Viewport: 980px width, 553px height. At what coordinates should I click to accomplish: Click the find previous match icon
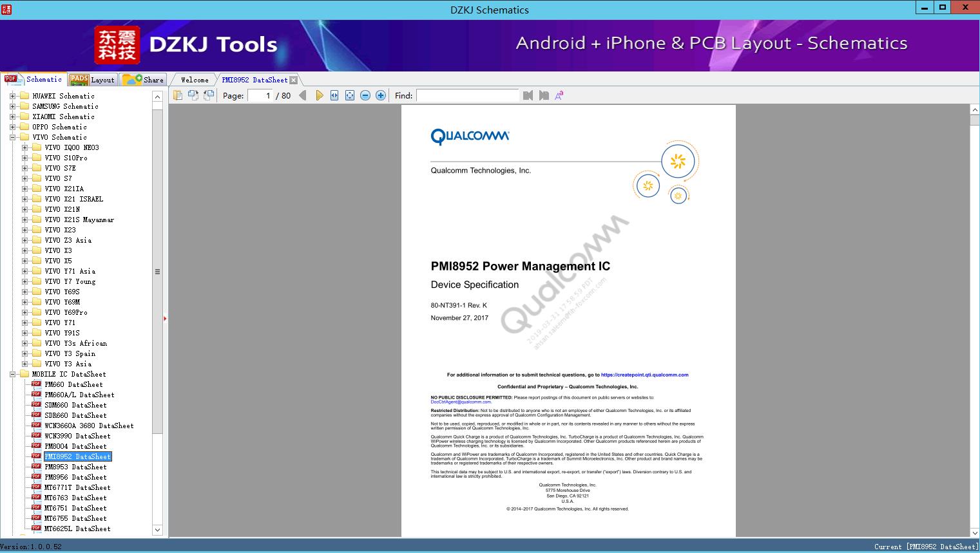click(528, 95)
